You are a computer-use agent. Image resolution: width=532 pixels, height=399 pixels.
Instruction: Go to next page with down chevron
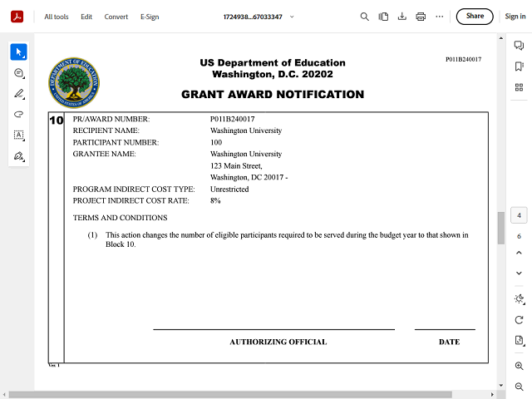(519, 273)
